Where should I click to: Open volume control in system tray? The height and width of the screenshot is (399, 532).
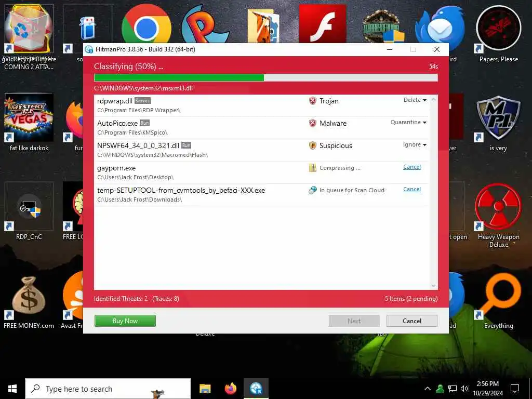(464, 389)
